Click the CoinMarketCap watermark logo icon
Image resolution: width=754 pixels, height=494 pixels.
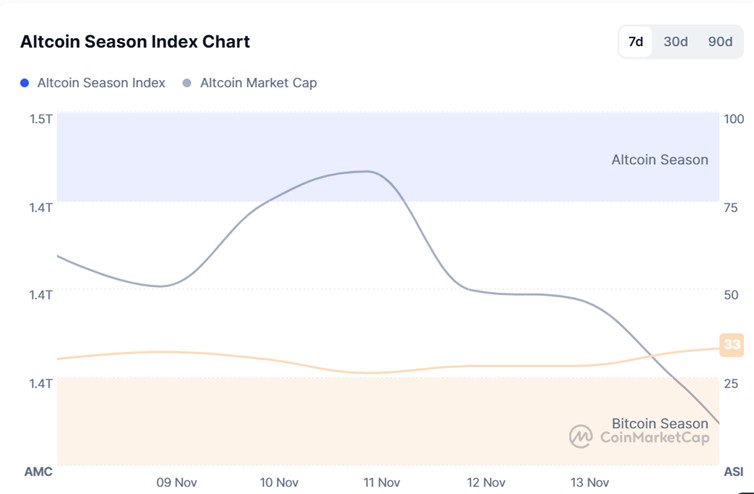(x=581, y=436)
